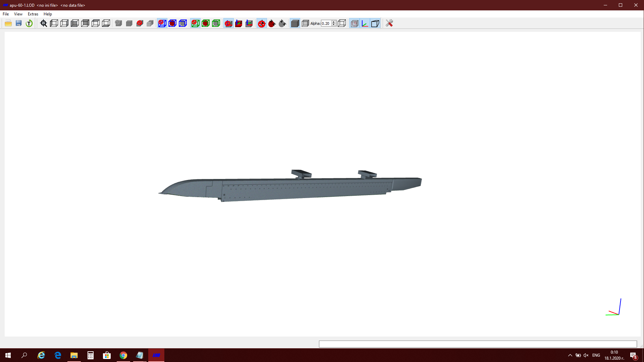Select the gray cube with axes icon
644x362 pixels.
click(249, 23)
